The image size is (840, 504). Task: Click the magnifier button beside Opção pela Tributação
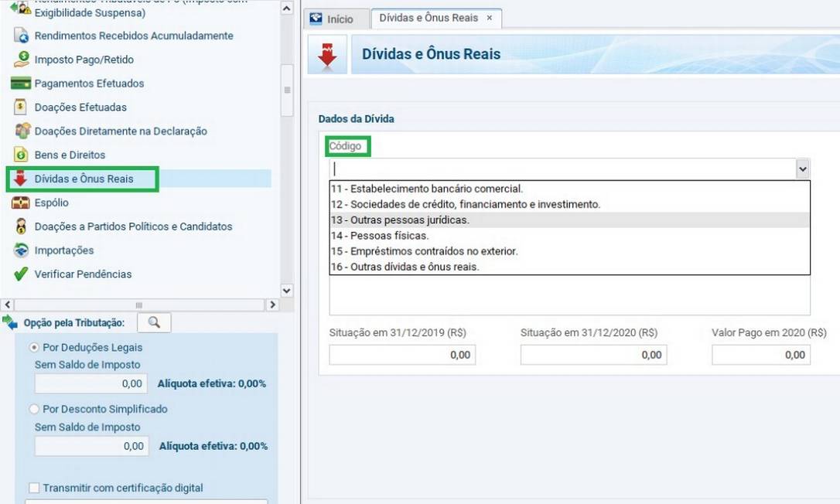[x=154, y=322]
